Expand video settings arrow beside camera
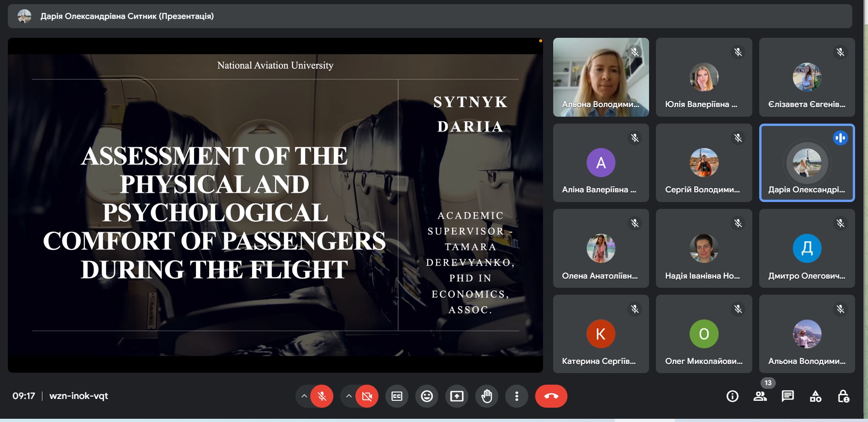 [349, 396]
